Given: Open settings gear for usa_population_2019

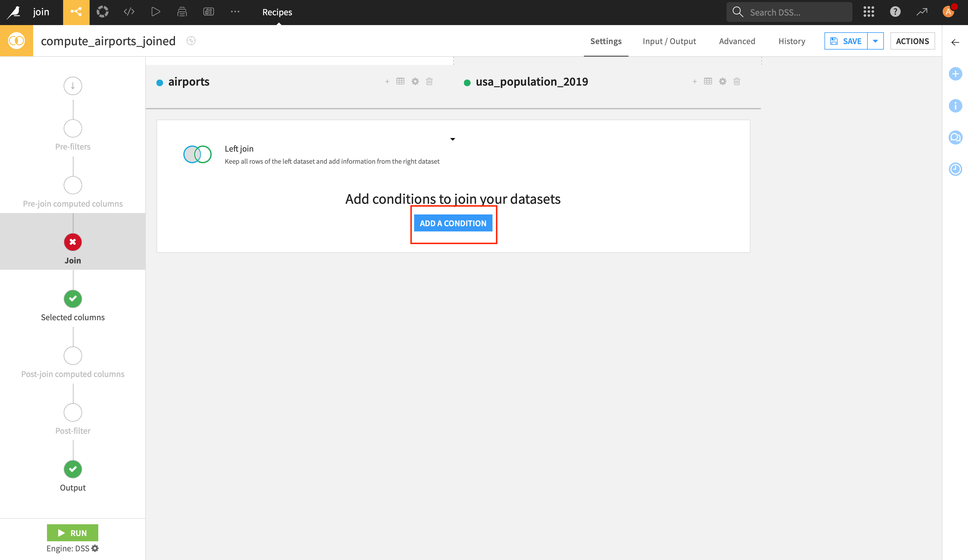Looking at the screenshot, I should point(722,82).
